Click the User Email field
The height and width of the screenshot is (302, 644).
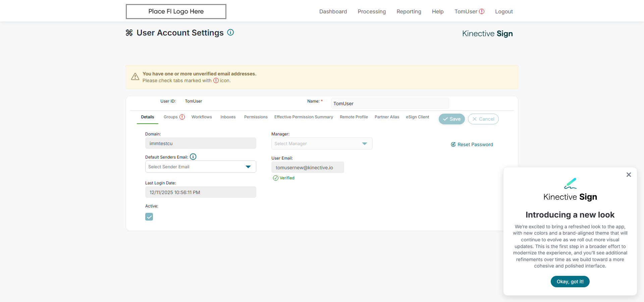pos(308,167)
